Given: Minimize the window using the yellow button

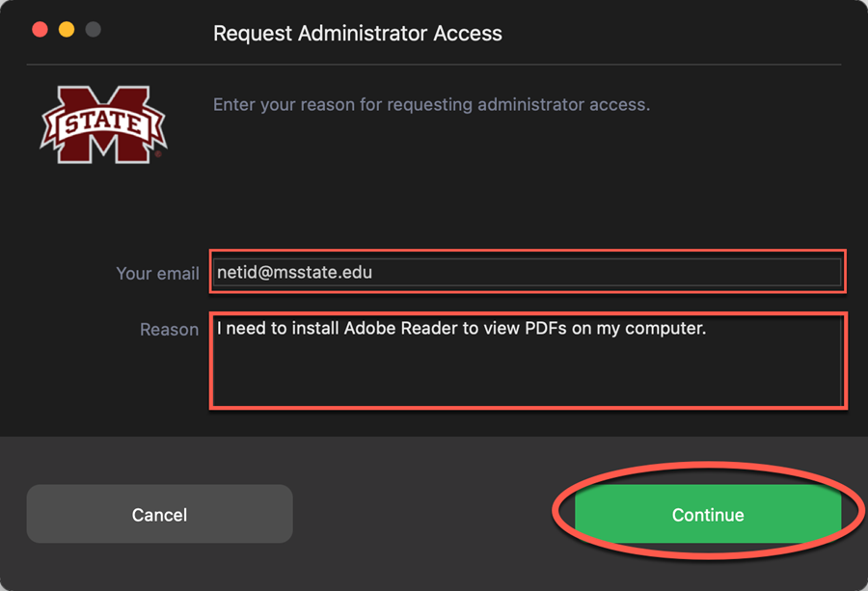Looking at the screenshot, I should tap(67, 29).
